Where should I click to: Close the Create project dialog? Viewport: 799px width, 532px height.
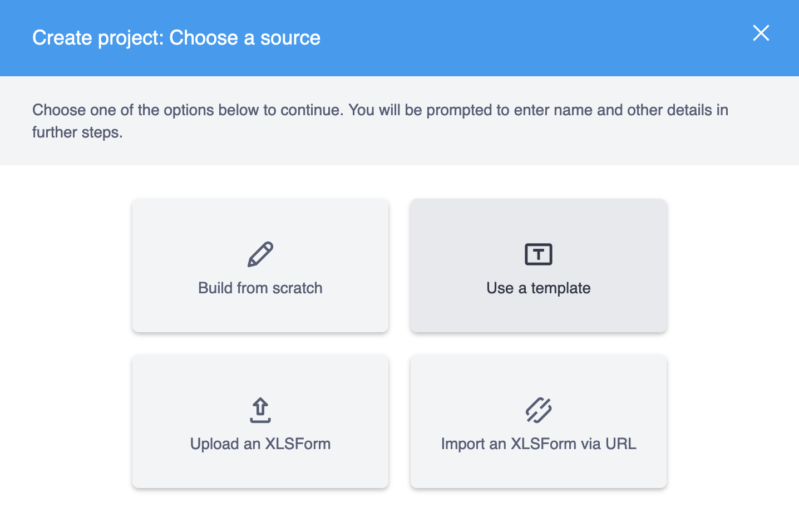tap(761, 33)
